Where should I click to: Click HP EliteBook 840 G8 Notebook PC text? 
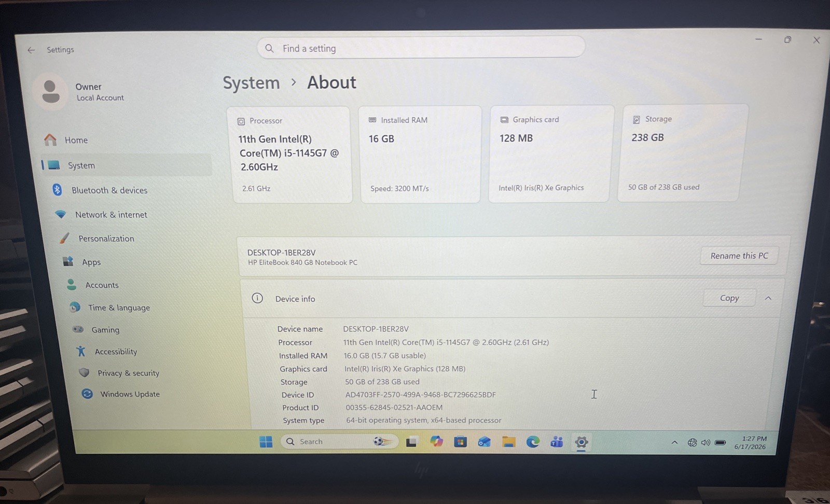pyautogui.click(x=302, y=263)
